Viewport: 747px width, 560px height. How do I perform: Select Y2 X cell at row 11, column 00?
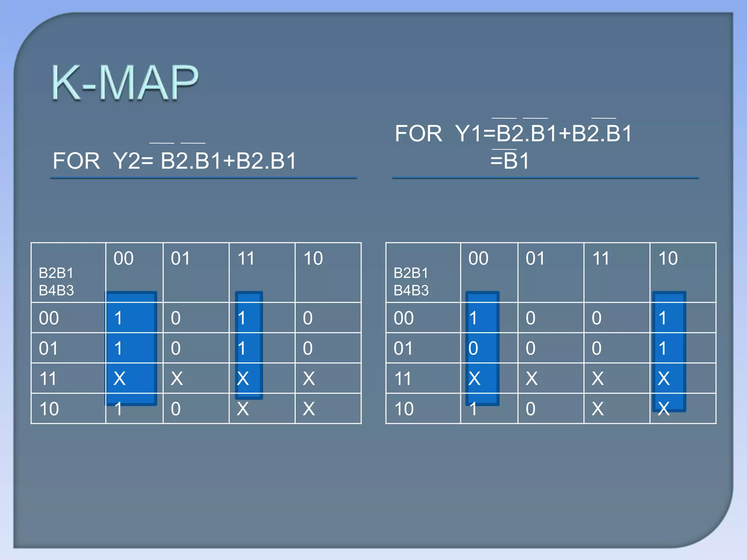pos(134,378)
